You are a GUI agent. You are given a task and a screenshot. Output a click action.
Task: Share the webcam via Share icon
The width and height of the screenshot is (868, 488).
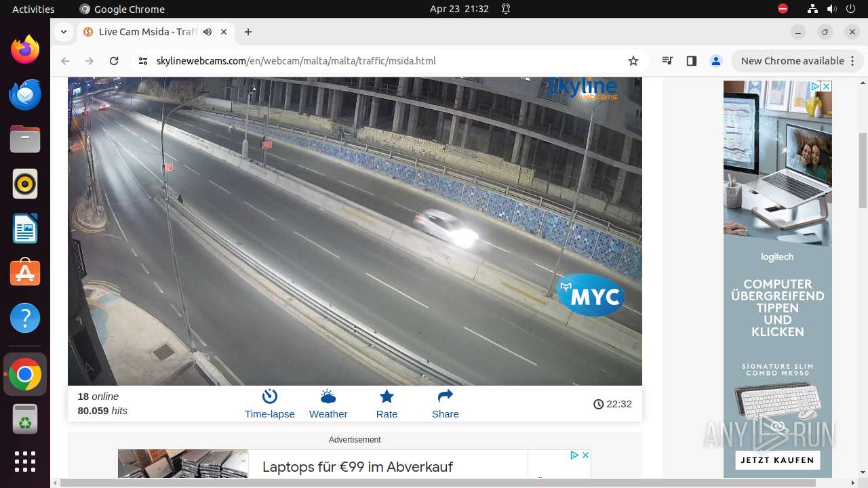pos(445,404)
